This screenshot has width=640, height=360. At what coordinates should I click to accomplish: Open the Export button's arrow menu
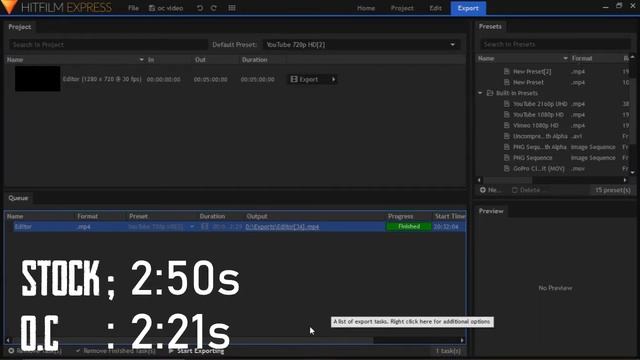333,79
